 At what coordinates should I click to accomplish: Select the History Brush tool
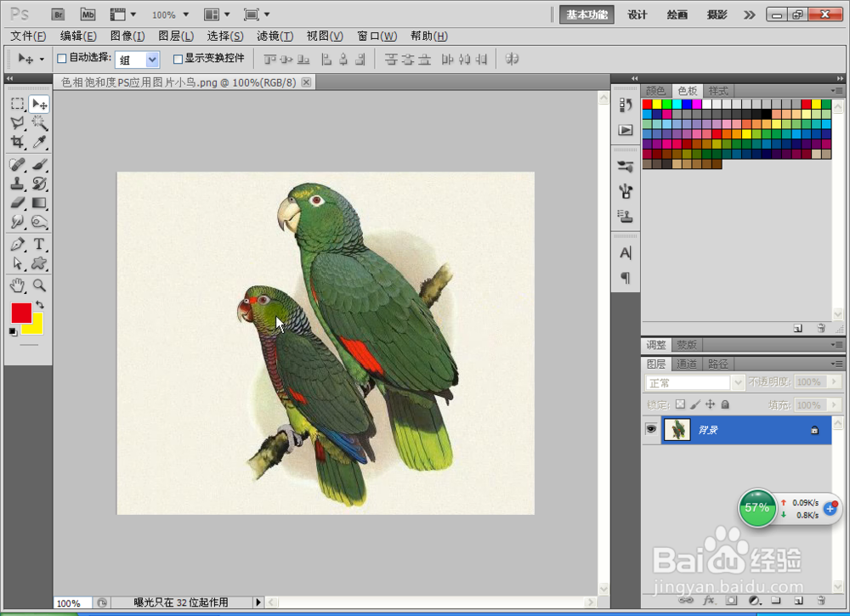click(39, 184)
